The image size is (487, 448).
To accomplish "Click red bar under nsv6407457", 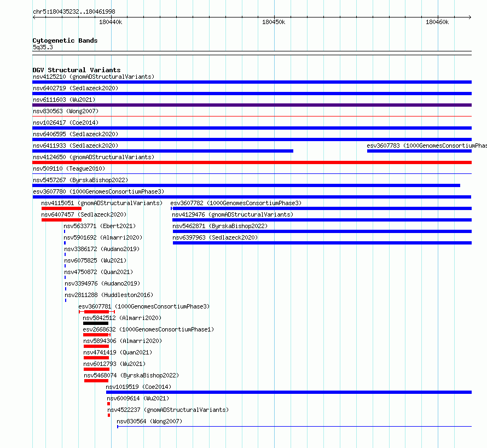I will [61, 220].
